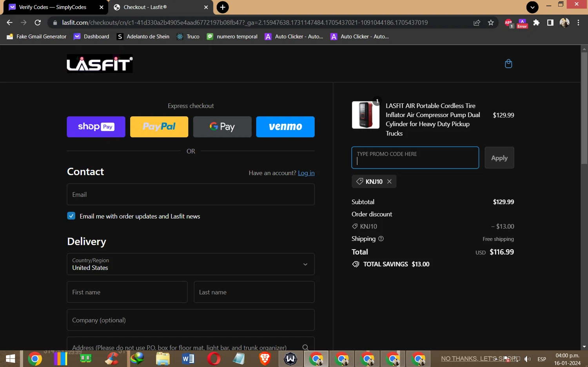
Task: Focus the Email input field
Action: click(191, 194)
